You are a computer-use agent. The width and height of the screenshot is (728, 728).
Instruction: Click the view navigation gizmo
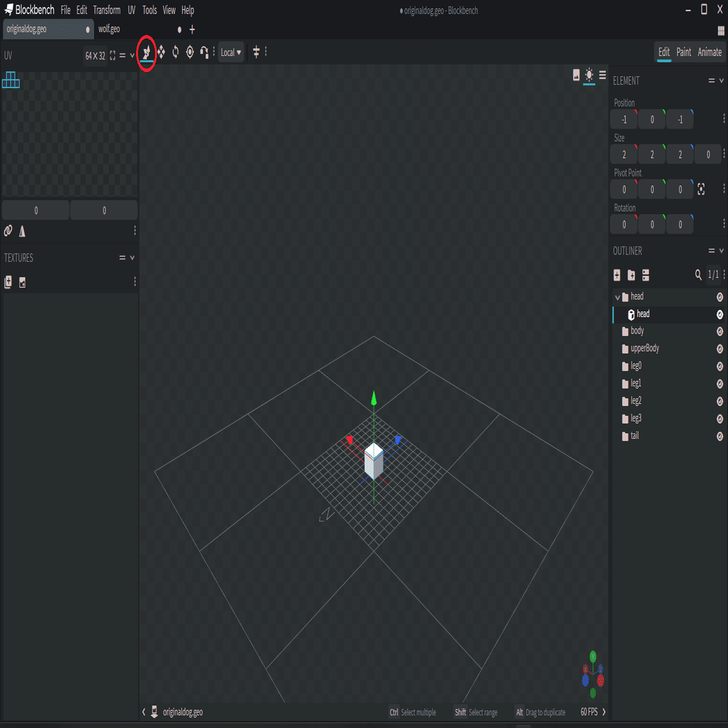(593, 674)
